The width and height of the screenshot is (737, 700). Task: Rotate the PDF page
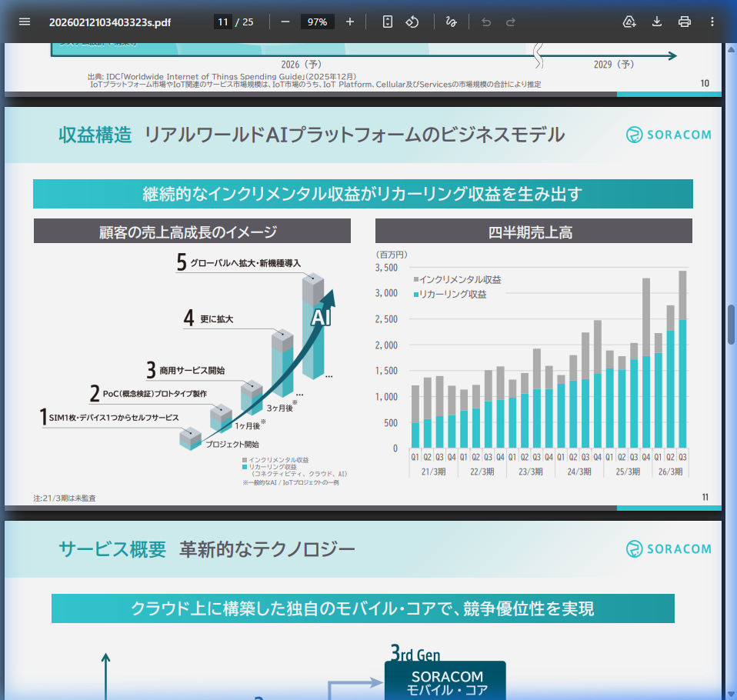[x=410, y=22]
